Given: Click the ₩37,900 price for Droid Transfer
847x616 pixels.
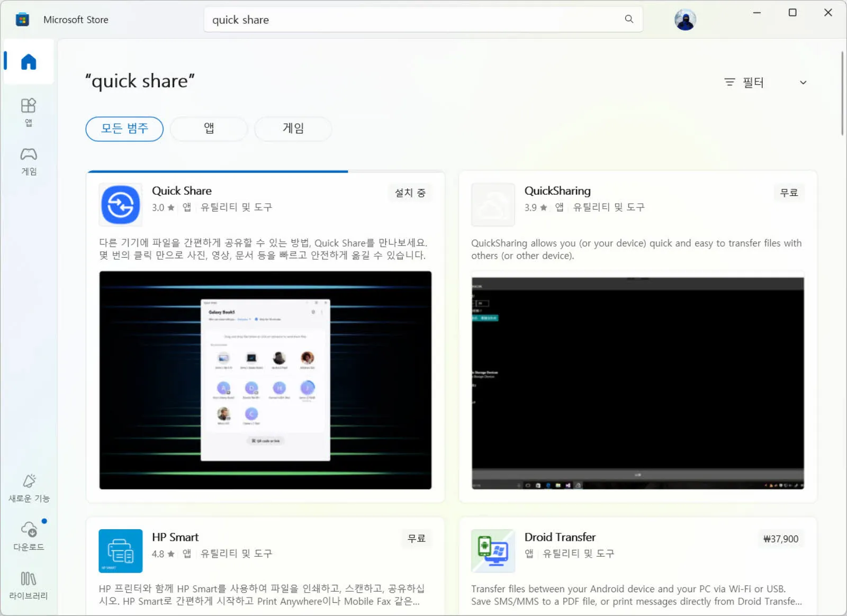Looking at the screenshot, I should coord(781,539).
